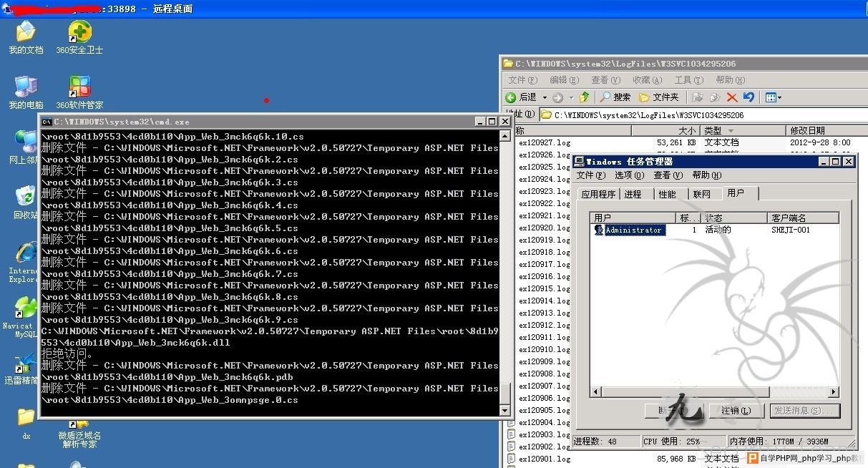Screen dimensions: 868x468
Task: Click the blue undo arrow in Explorer toolbar
Action: [748, 97]
